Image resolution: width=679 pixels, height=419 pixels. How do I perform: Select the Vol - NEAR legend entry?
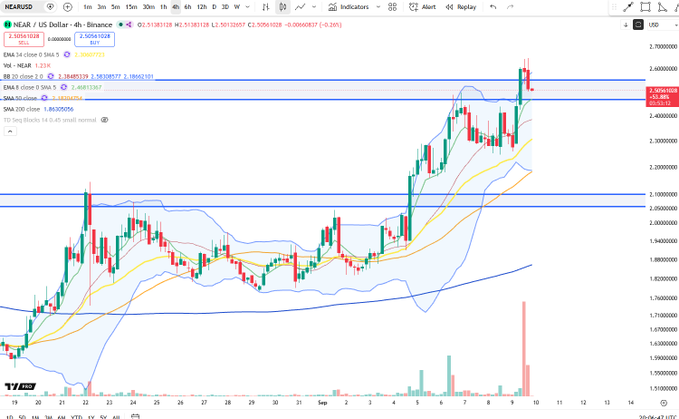(17, 65)
